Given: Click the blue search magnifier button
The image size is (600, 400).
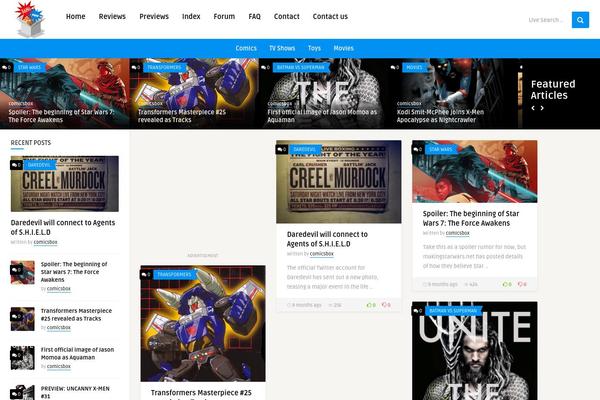Looking at the screenshot, I should (x=580, y=20).
